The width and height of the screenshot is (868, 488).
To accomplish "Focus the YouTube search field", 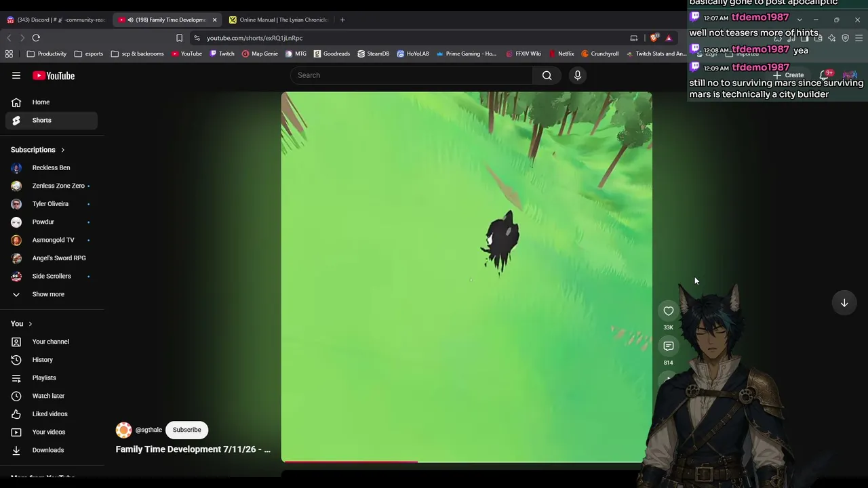I will point(411,75).
